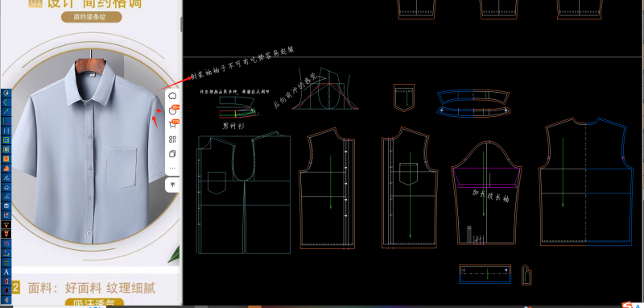The width and height of the screenshot is (644, 308).
Task: Select the sleeve pattern piece with purple lines
Action: click(486, 193)
